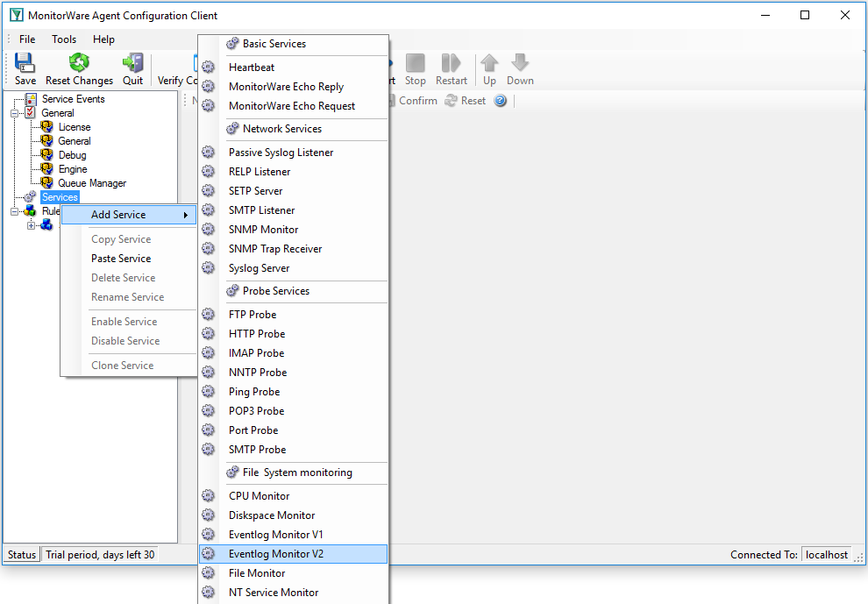Screen dimensions: 868x604
Task: Add a Passive Syslog Listener service
Action: (294, 153)
